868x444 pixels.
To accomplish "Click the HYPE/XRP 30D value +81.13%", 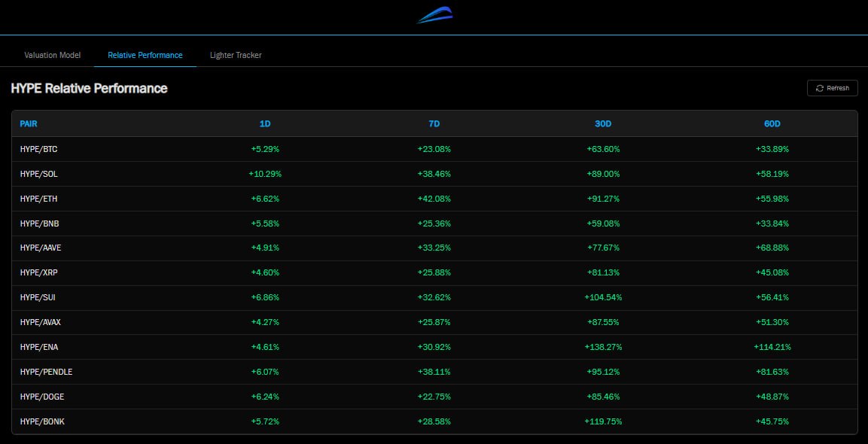I will (603, 273).
